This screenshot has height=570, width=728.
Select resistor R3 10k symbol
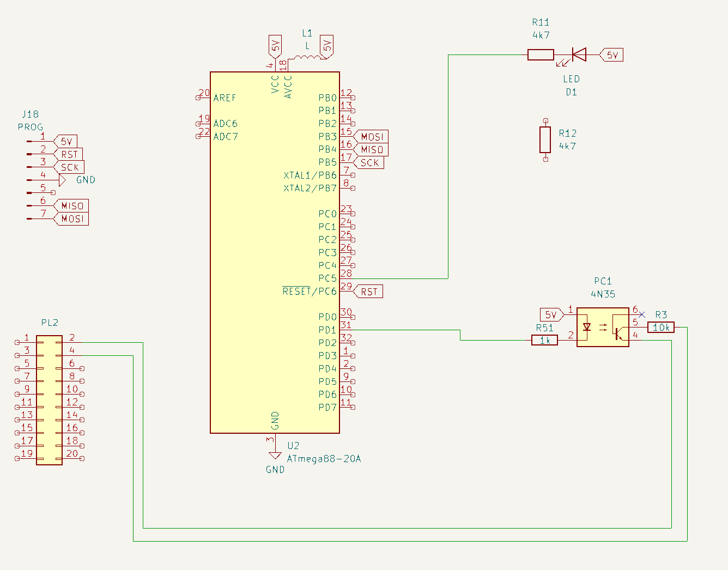(661, 327)
